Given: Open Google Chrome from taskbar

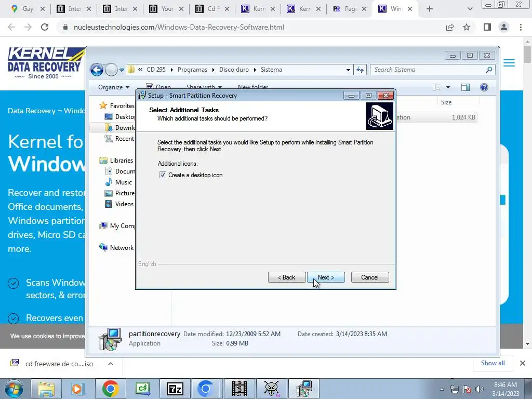Looking at the screenshot, I should 110,389.
